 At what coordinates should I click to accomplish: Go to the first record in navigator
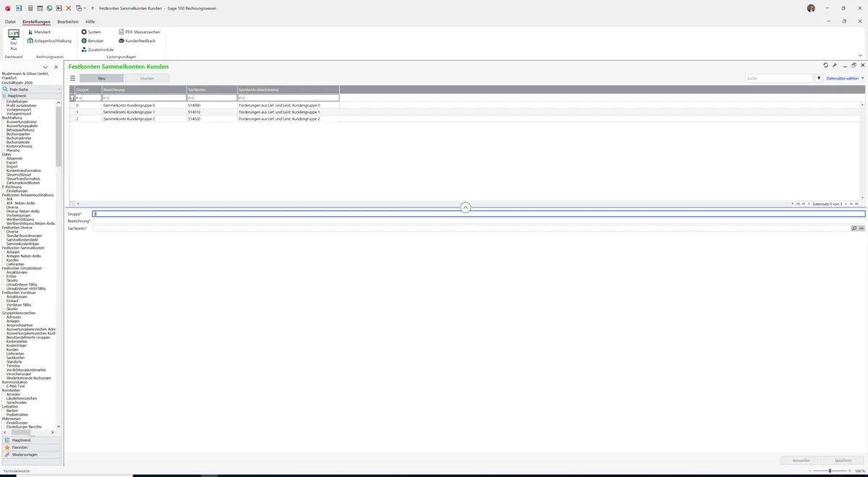pos(798,204)
